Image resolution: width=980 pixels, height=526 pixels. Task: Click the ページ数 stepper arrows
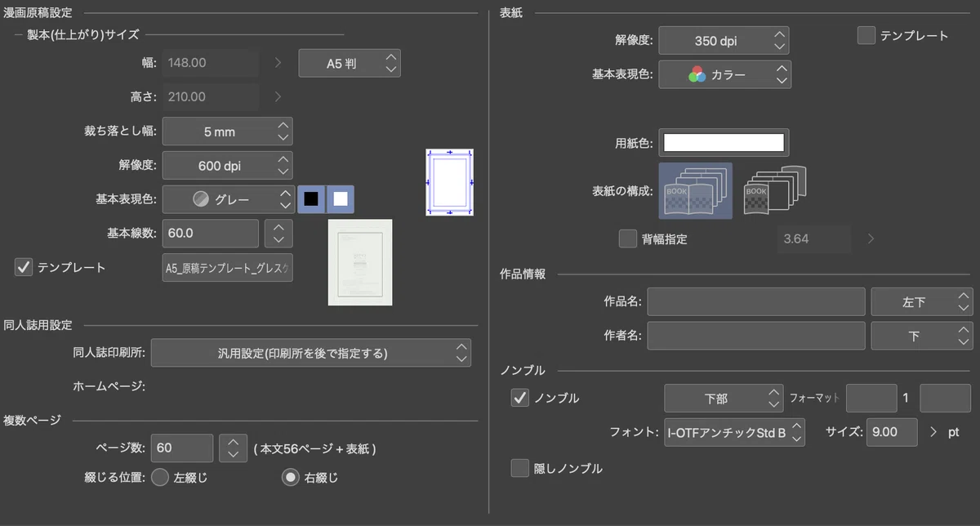[234, 448]
